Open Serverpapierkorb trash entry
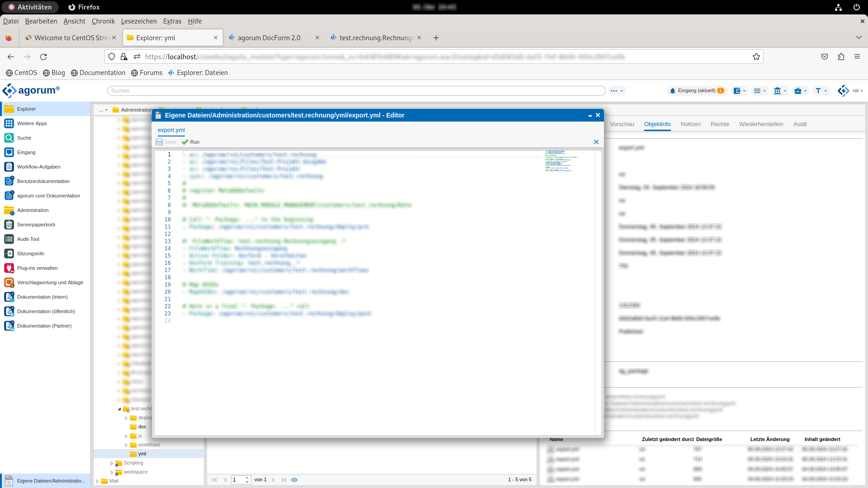Image resolution: width=868 pixels, height=488 pixels. point(45,225)
